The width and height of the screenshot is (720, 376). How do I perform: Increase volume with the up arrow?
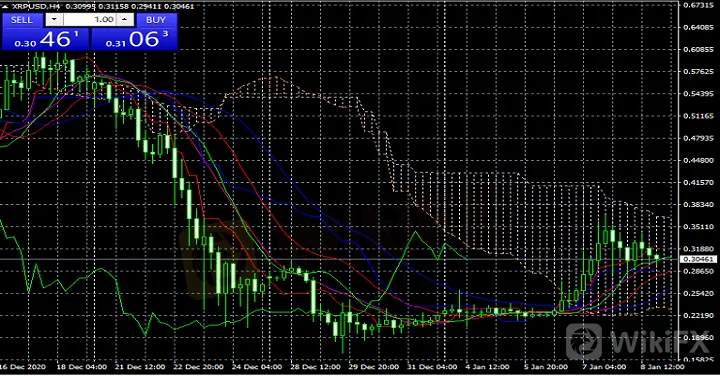[125, 20]
